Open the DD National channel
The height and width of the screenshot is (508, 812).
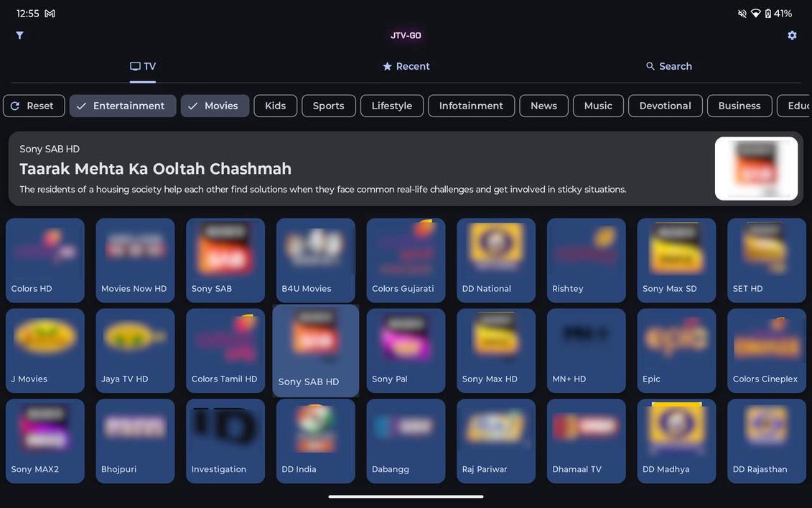[x=496, y=260]
